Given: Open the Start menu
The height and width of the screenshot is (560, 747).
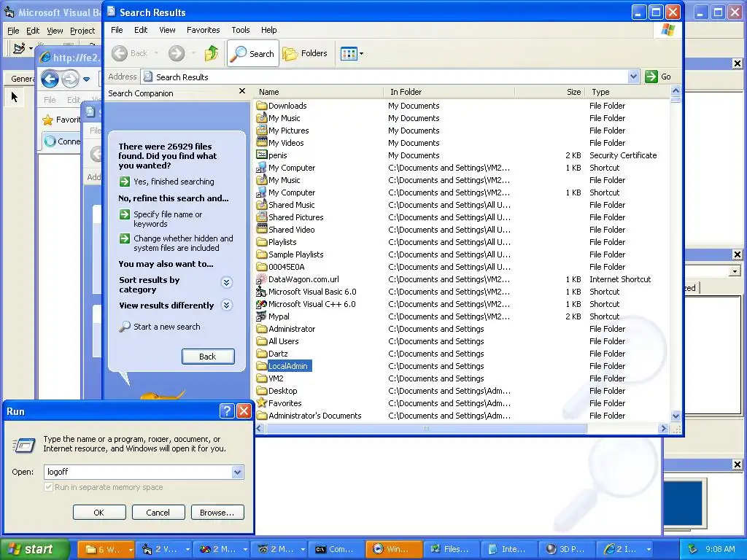Looking at the screenshot, I should click(x=35, y=549).
